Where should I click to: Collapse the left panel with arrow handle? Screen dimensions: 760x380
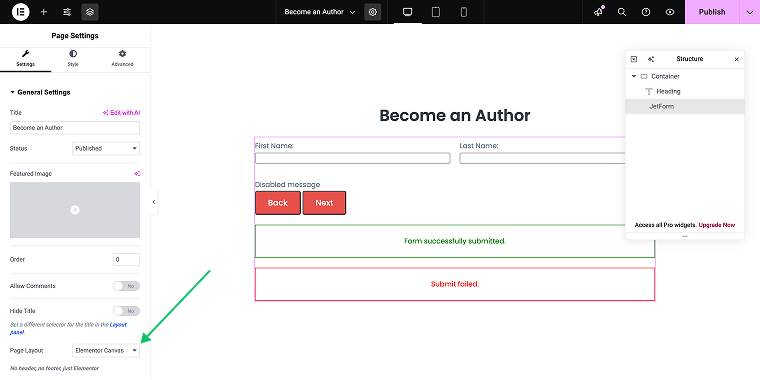click(x=154, y=202)
